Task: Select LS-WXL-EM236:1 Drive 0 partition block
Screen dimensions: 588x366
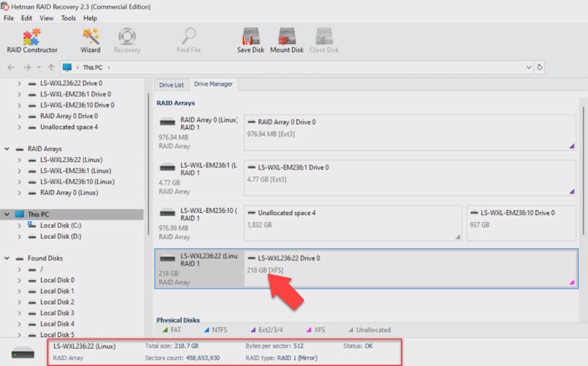Action: coord(410,179)
